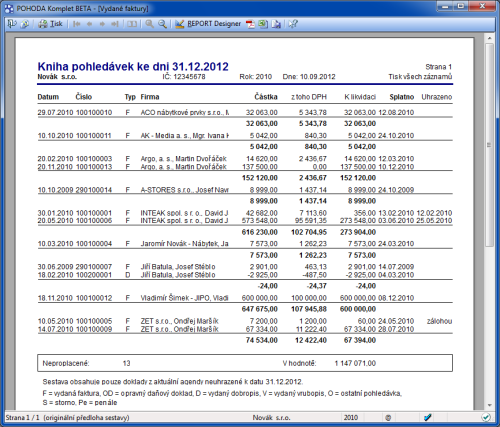The image size is (500, 427).
Task: Zoom in with magnifier plus icon
Action: click(150, 24)
